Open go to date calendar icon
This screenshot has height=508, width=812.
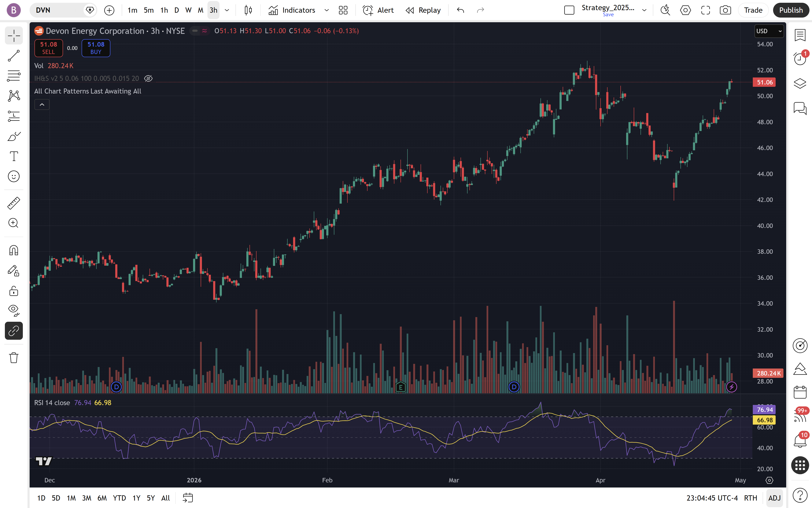188,498
